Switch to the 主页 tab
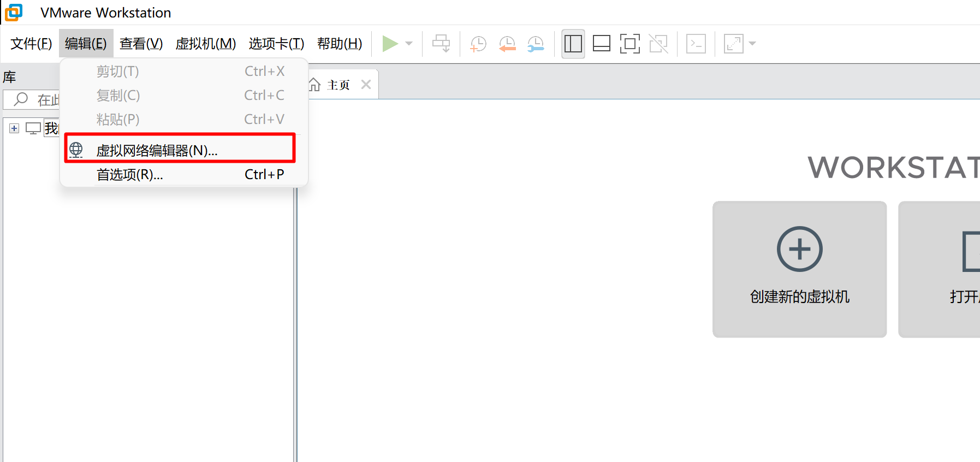This screenshot has width=980, height=462. coord(338,85)
